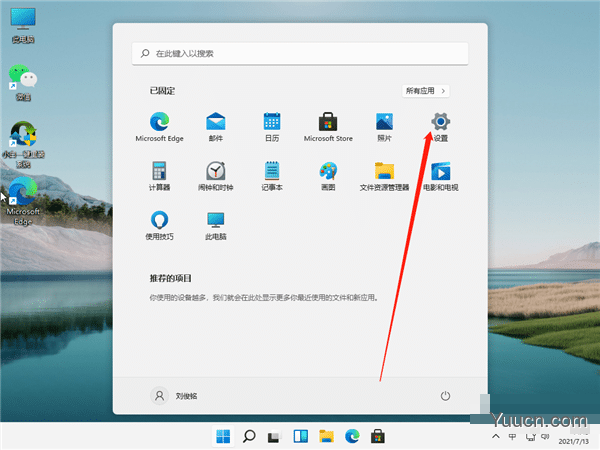Open Microsoft Edge from pinned apps
This screenshot has height=450, width=600.
[159, 126]
